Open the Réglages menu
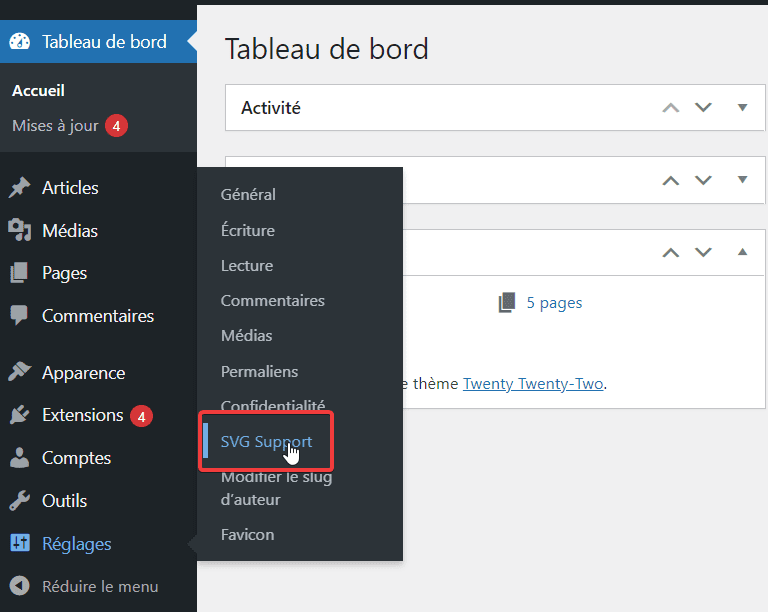 coord(76,544)
